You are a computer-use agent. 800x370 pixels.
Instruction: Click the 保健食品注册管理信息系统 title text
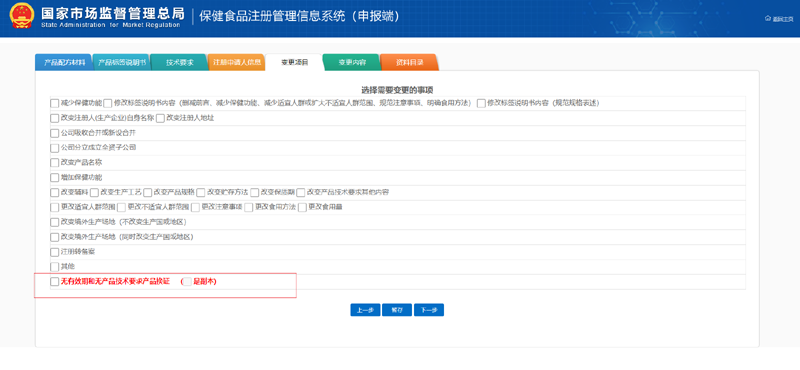tap(299, 16)
